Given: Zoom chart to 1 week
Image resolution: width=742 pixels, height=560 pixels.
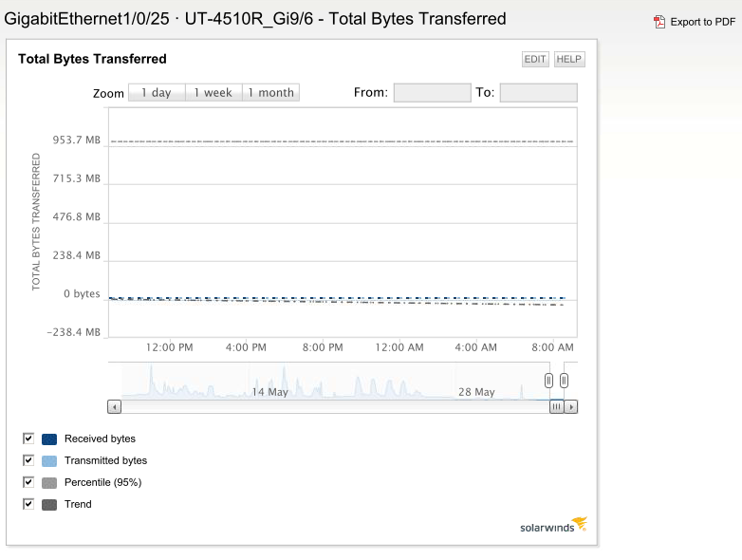Looking at the screenshot, I should [213, 92].
